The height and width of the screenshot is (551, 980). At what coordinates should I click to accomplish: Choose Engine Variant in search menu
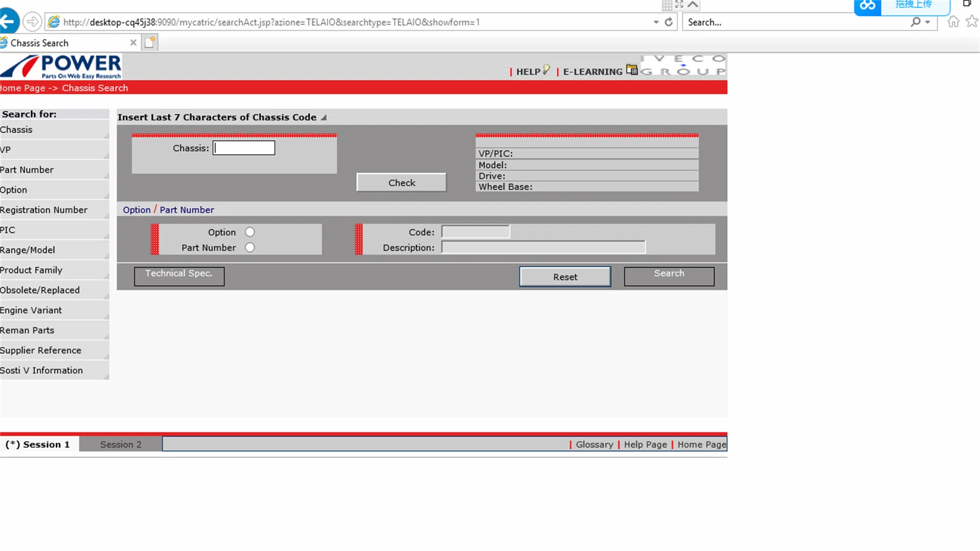(31, 310)
